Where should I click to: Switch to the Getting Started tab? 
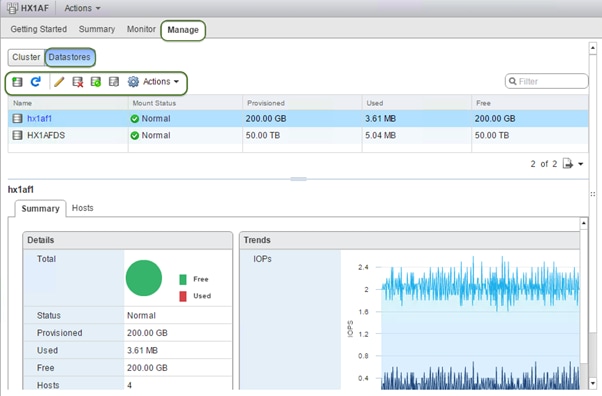38,29
